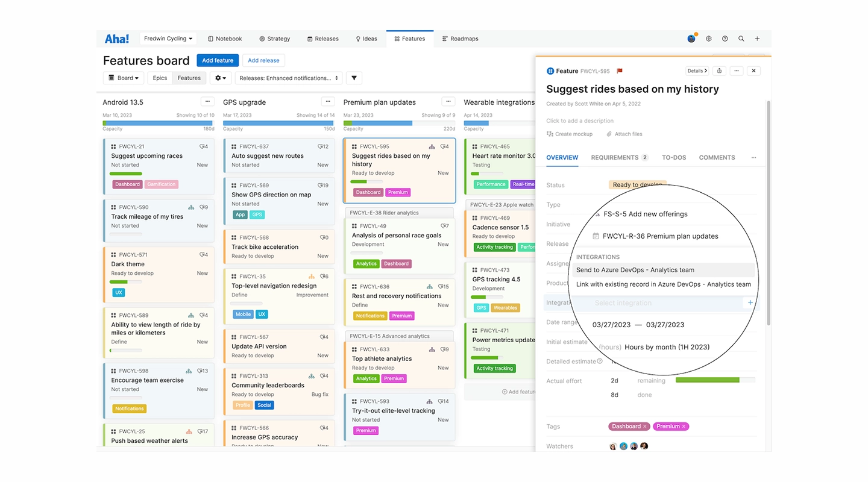Open GPS upgrade column more options
Screen dimensions: 868x482
pos(327,102)
